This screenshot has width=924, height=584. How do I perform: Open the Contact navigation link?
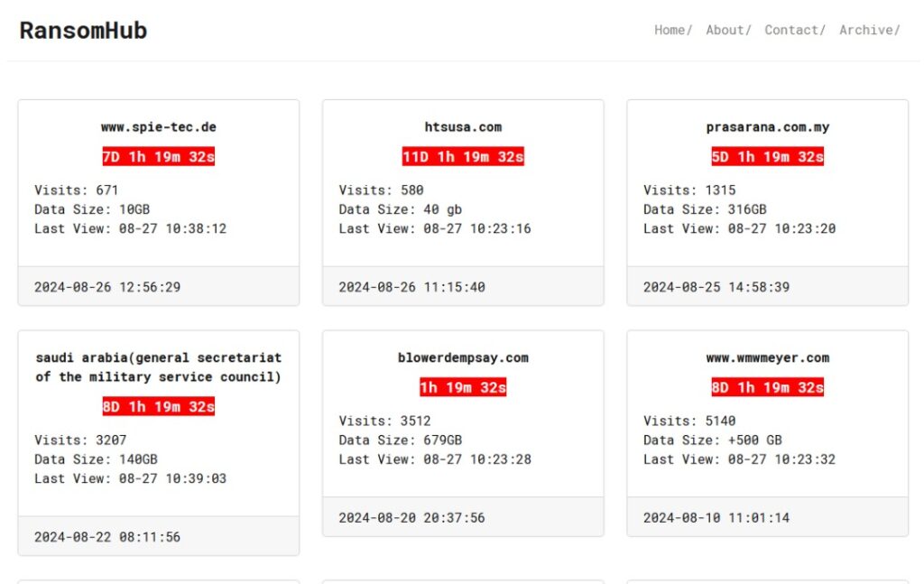pos(792,30)
